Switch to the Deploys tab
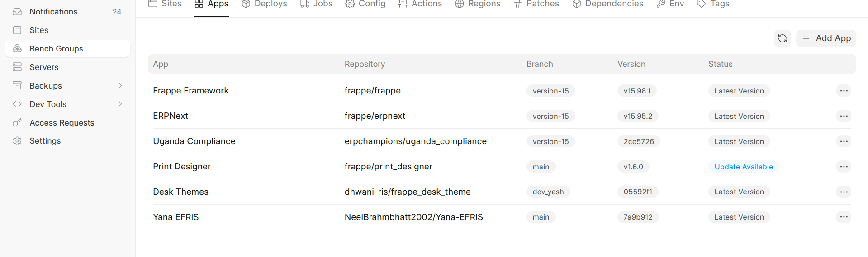Screen dimensions: 868x257 (x=265, y=4)
